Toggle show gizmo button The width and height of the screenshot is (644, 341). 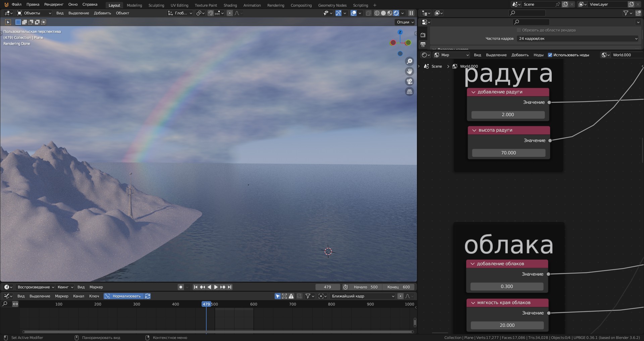(338, 13)
